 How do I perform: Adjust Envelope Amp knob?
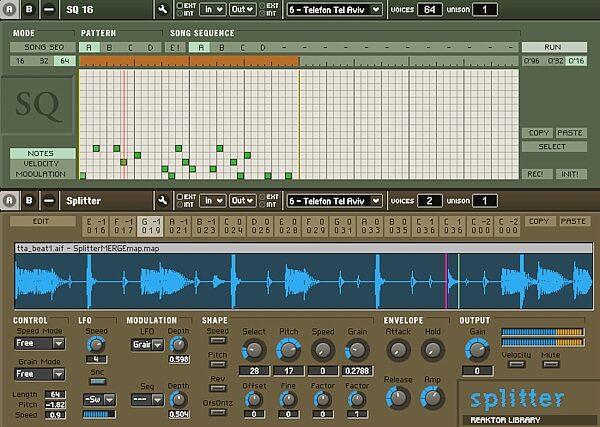(x=433, y=398)
